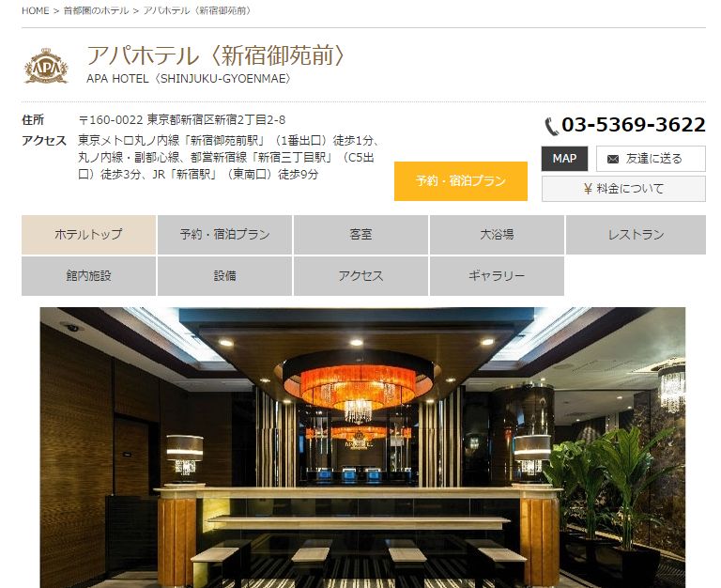Follow the 首都圏のホテル breadcrumb link
Image resolution: width=721 pixels, height=588 pixels.
coord(96,10)
